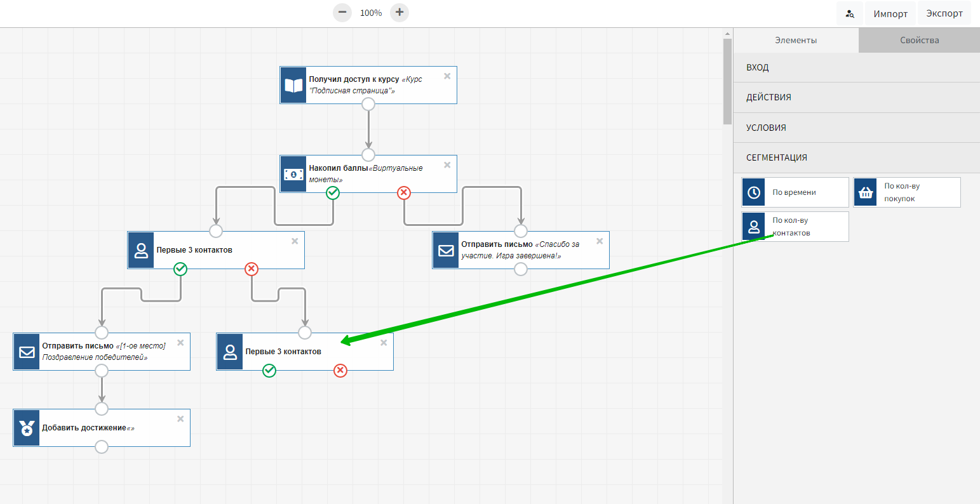Click the user search icon button

click(850, 14)
